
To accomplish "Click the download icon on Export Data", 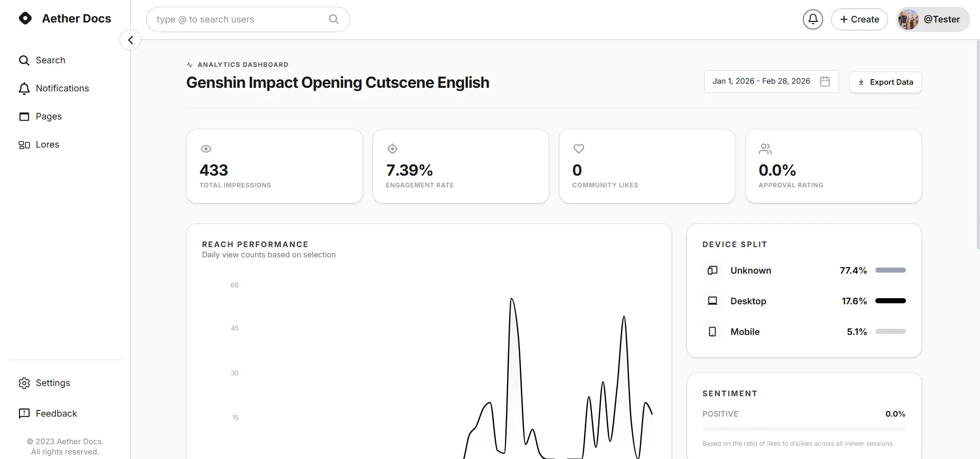I will pyautogui.click(x=861, y=82).
